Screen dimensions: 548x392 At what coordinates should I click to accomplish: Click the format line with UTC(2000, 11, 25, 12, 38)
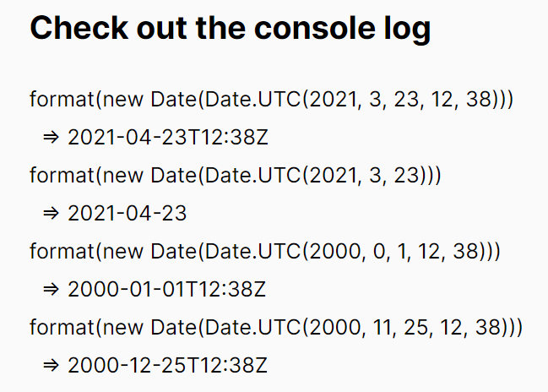[276, 328]
